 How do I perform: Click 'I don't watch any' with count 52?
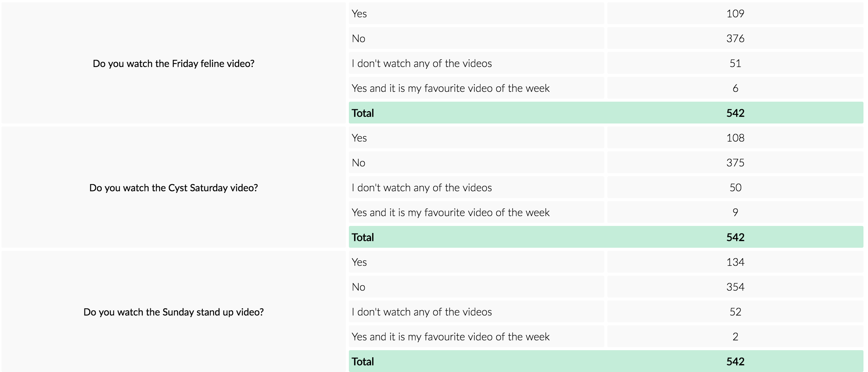tap(422, 312)
